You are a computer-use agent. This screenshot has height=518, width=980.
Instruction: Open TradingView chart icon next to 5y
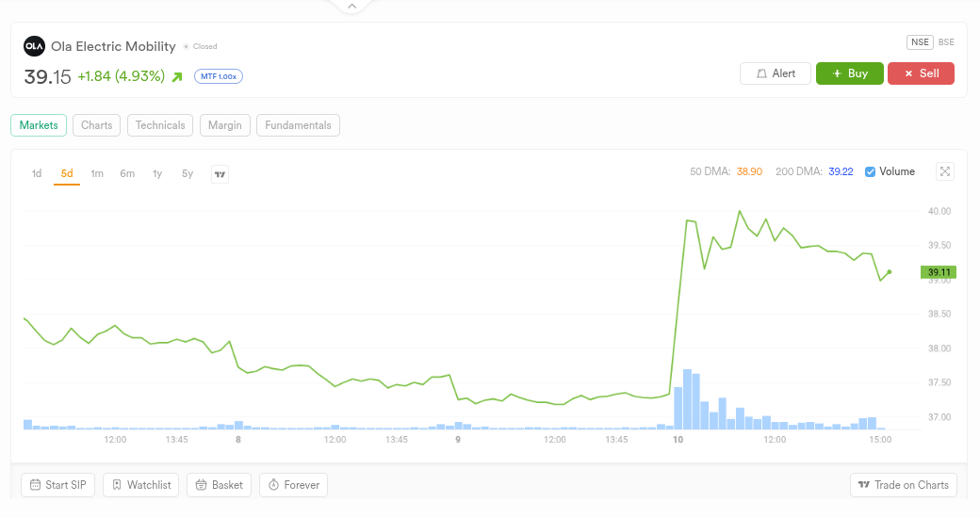(x=220, y=174)
